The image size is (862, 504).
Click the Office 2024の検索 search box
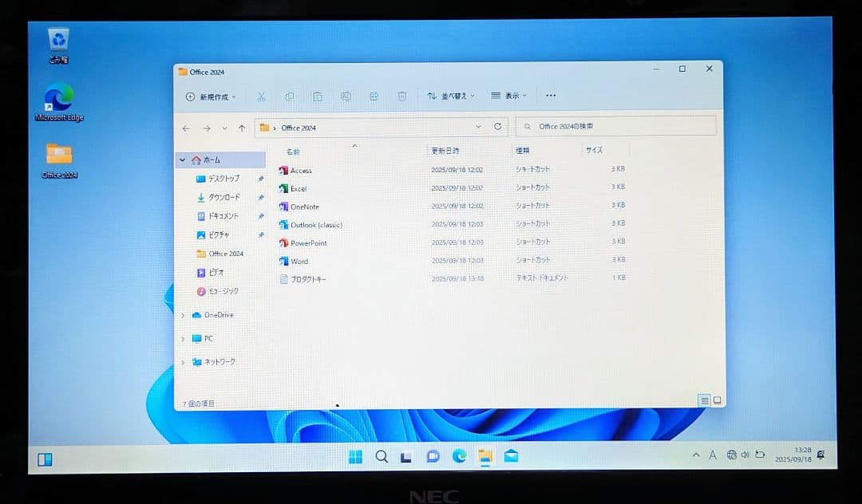tap(616, 126)
